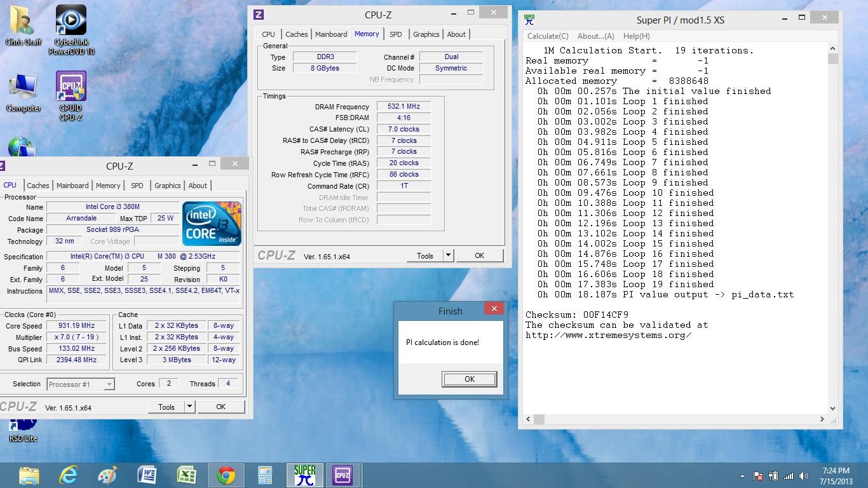Select the CPUID CPU-Z desktop shortcut

coord(71,96)
